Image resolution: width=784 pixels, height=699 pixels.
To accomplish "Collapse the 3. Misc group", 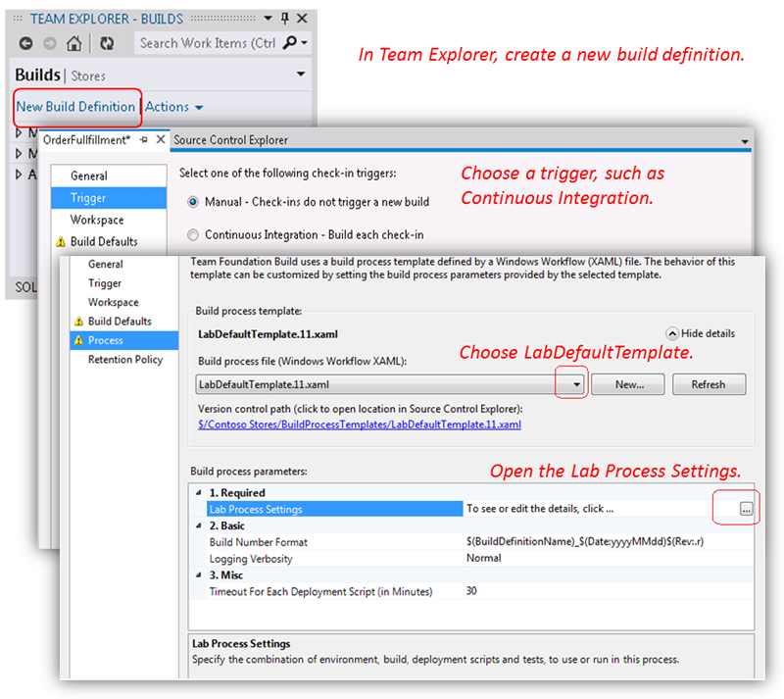I will point(199,574).
